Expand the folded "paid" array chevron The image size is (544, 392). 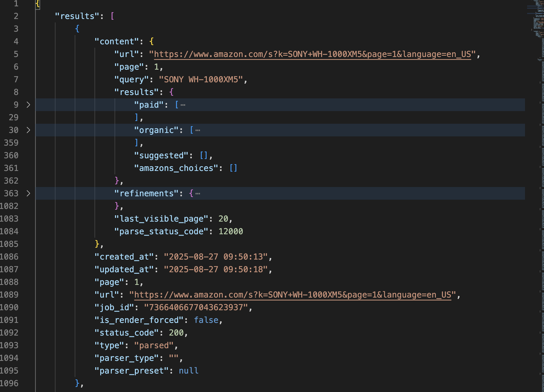tap(28, 105)
